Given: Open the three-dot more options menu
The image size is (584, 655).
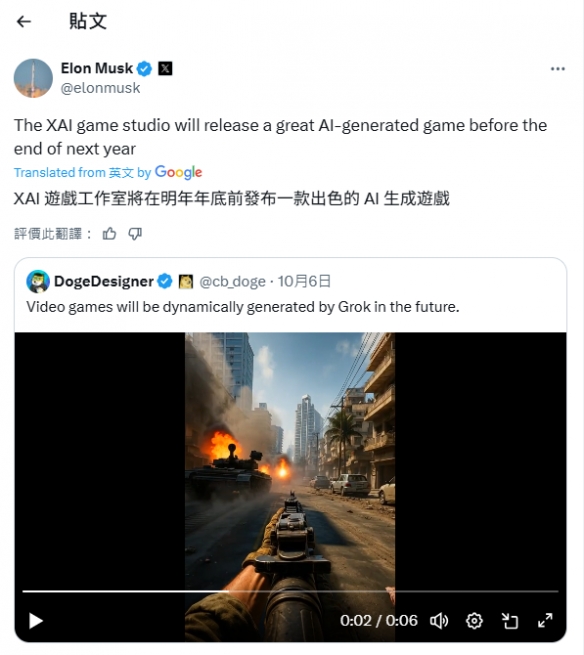Looking at the screenshot, I should tap(558, 69).
